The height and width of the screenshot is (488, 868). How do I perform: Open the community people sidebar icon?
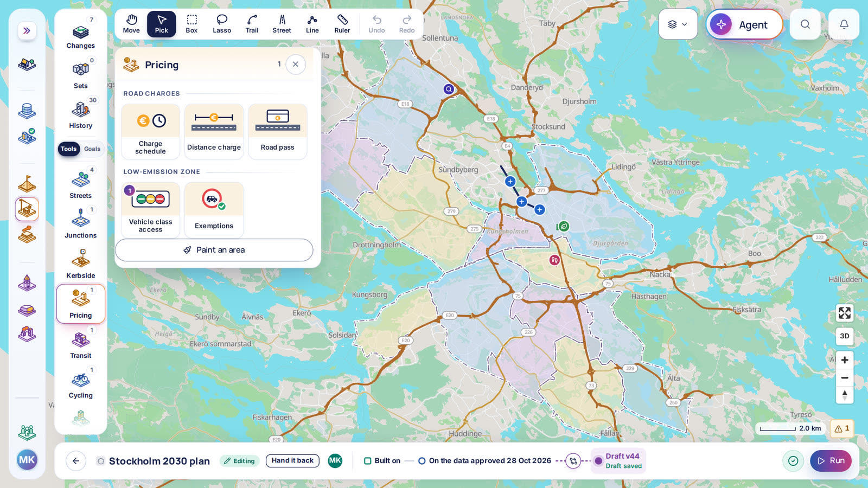27,432
